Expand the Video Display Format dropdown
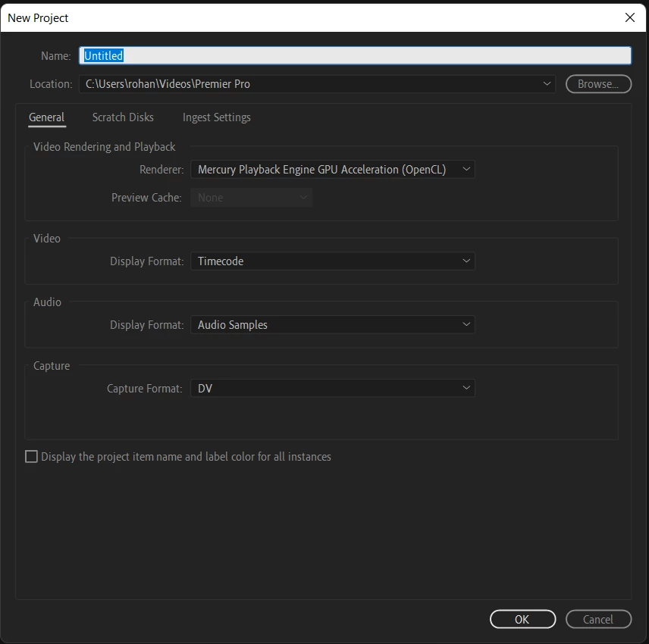 click(x=332, y=261)
